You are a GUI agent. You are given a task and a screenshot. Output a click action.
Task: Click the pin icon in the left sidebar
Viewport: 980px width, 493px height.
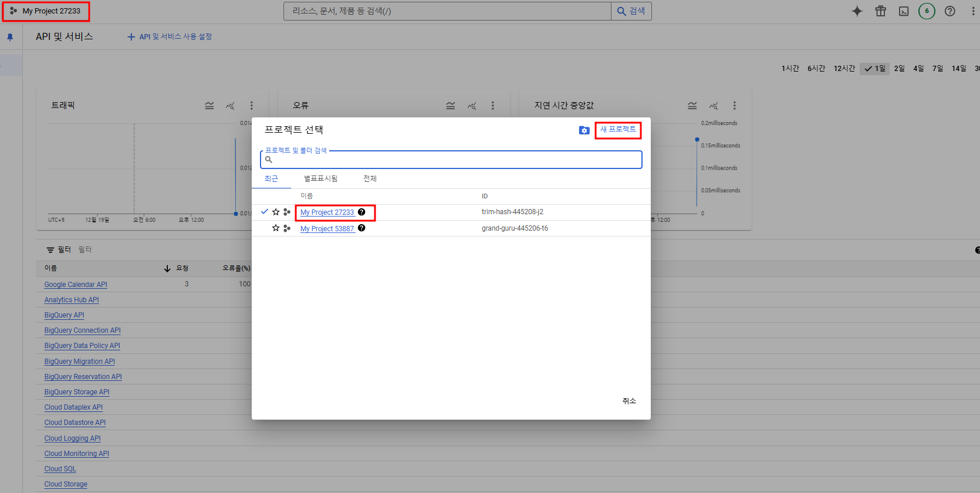(x=10, y=37)
